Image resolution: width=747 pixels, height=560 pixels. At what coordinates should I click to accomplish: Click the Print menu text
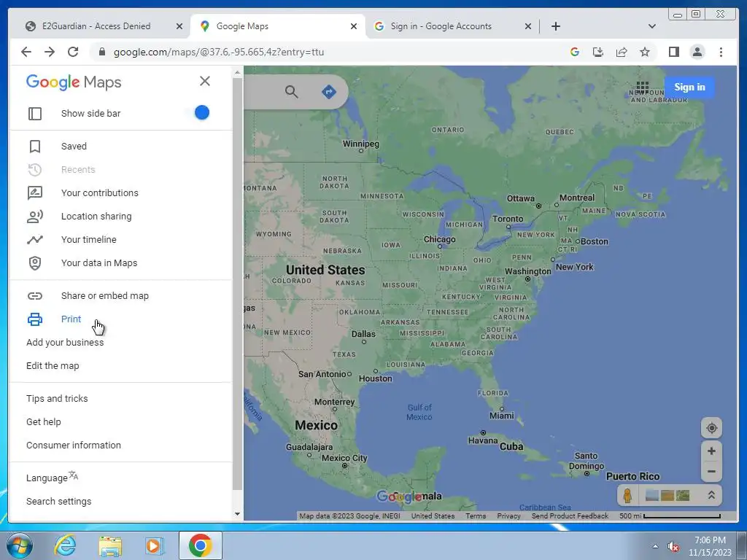[x=71, y=319]
